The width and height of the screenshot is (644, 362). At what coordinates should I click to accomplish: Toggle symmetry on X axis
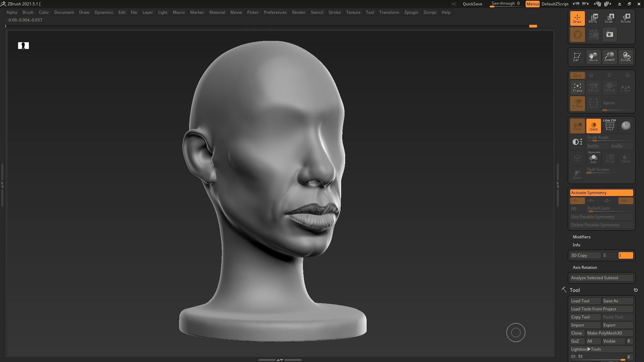577,201
